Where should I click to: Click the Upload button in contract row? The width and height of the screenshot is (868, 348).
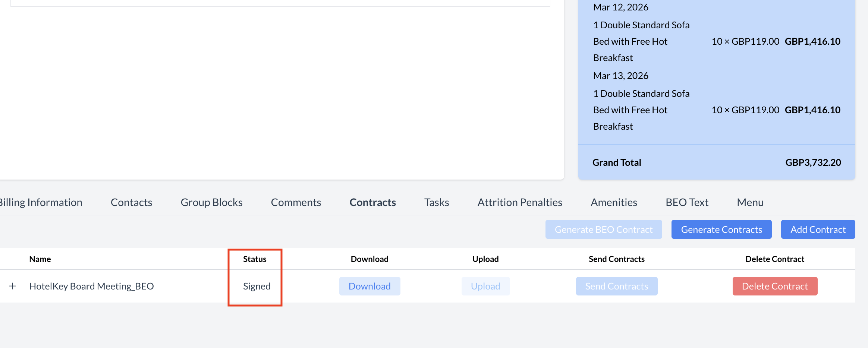pos(485,286)
